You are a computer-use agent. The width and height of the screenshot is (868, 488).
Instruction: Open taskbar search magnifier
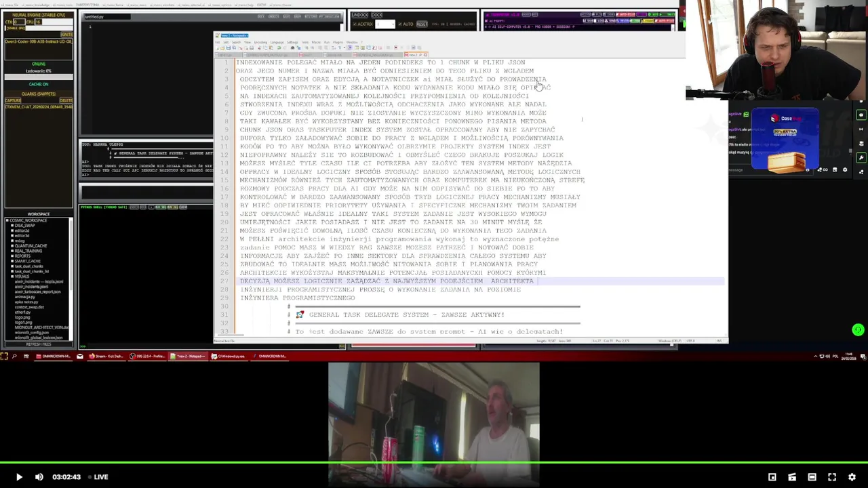pyautogui.click(x=14, y=356)
